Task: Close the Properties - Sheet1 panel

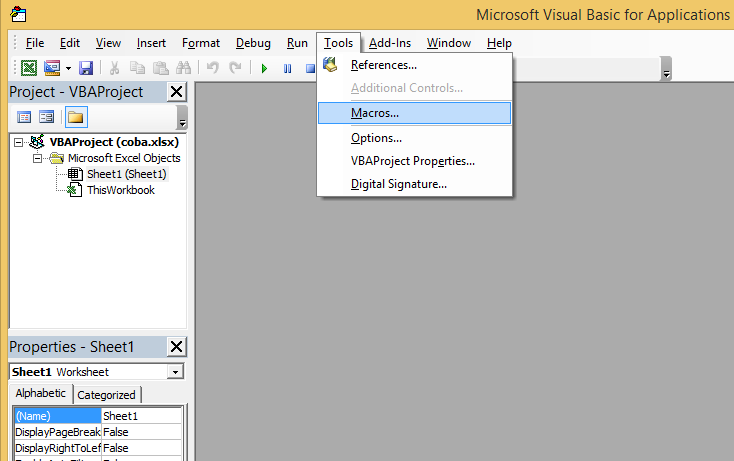Action: (176, 347)
